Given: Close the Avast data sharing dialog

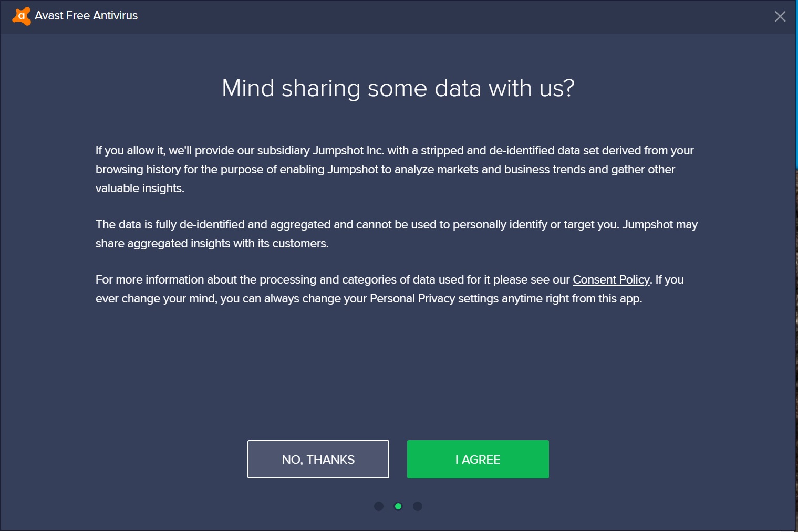Looking at the screenshot, I should click(x=780, y=16).
